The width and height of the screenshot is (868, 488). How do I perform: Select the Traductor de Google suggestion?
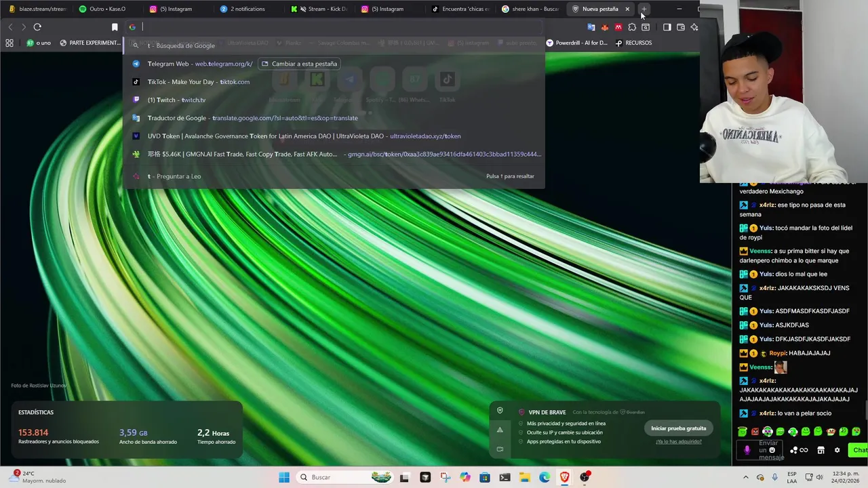[x=334, y=118]
